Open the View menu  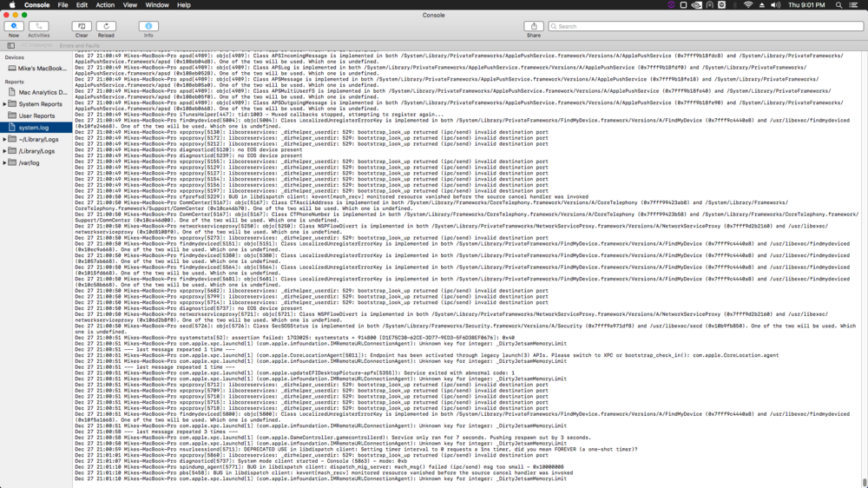pos(130,5)
